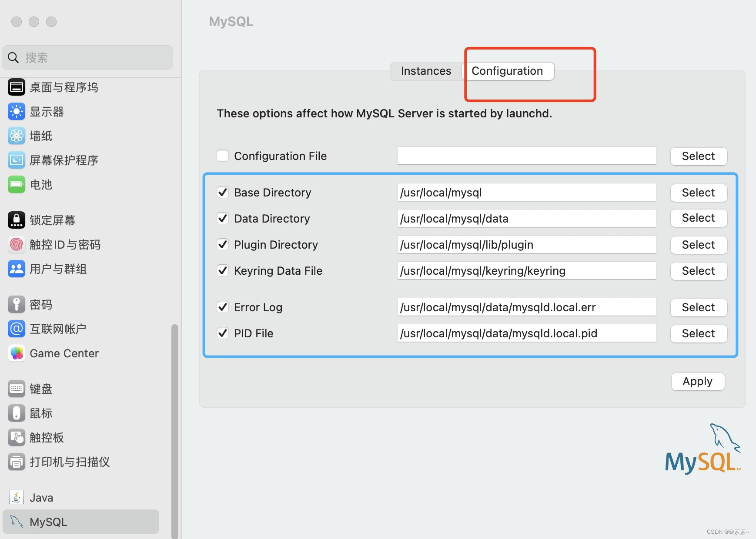Click the sidebar vertical scrollbar

pyautogui.click(x=175, y=431)
